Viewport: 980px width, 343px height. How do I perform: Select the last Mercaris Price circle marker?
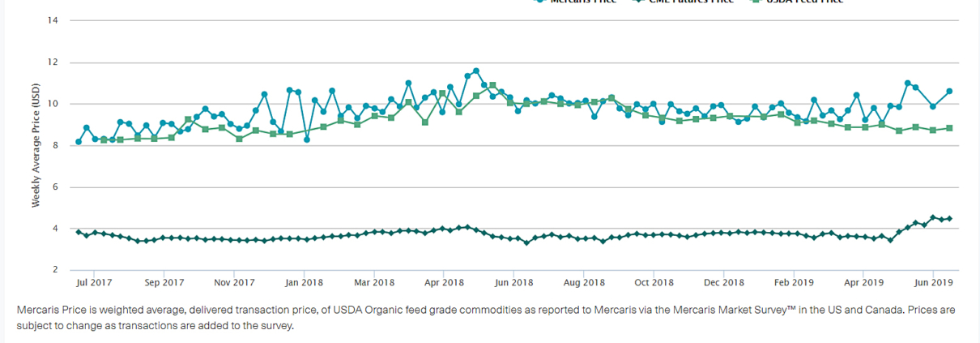tap(949, 92)
